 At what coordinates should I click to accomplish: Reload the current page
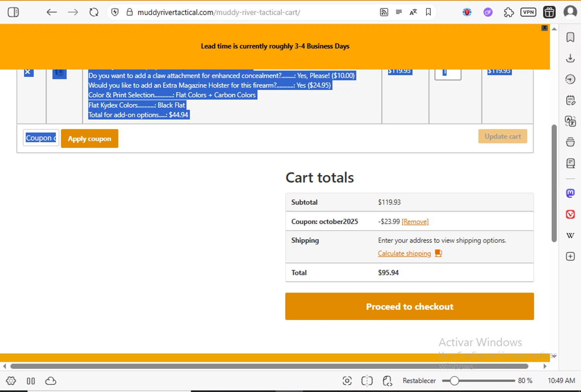[x=94, y=12]
